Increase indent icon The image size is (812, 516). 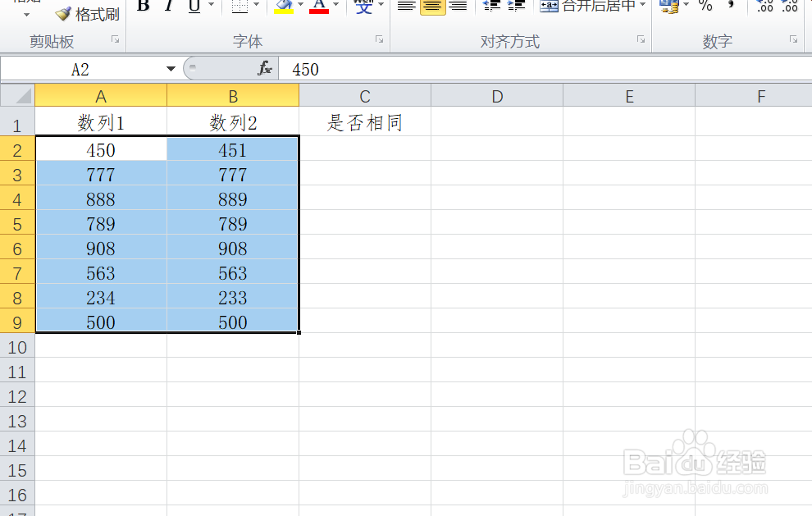(516, 7)
